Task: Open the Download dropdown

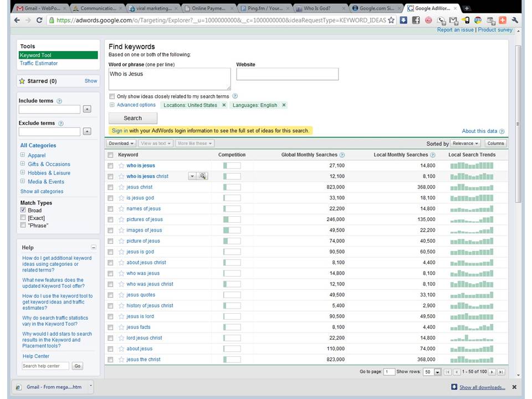Action: 121,144
